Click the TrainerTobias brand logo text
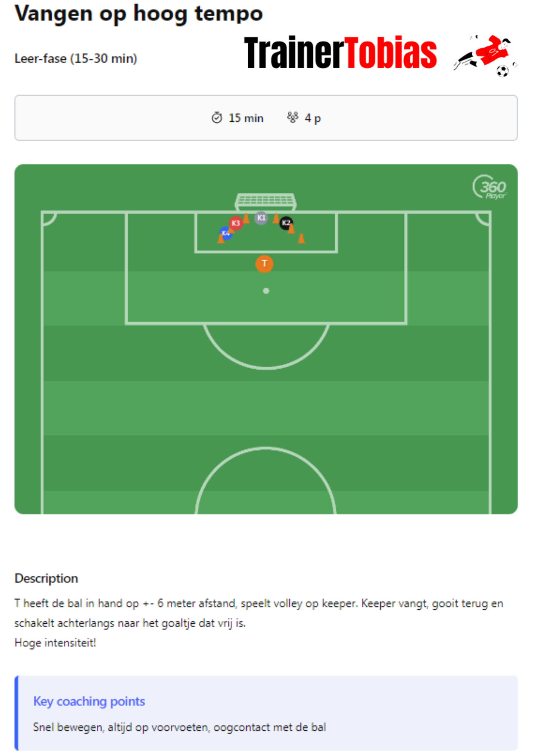 pyautogui.click(x=340, y=53)
